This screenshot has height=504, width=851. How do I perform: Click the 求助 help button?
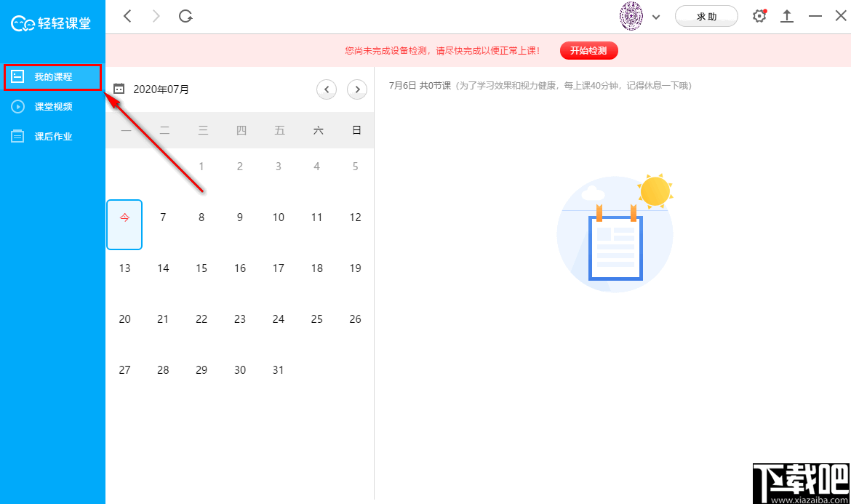(x=706, y=15)
